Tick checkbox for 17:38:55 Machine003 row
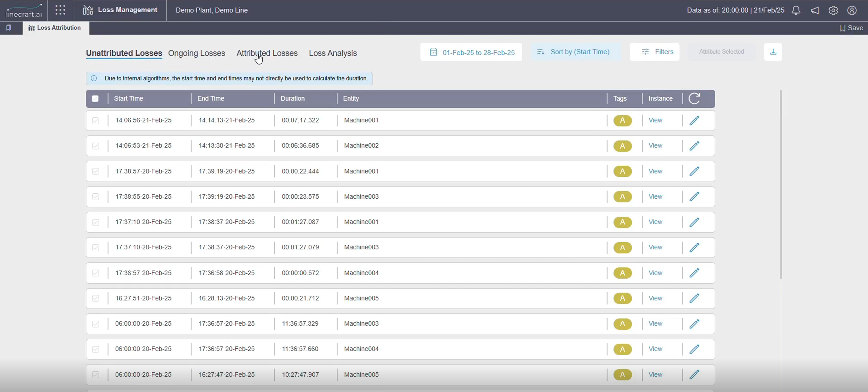The width and height of the screenshot is (868, 392). 96,197
